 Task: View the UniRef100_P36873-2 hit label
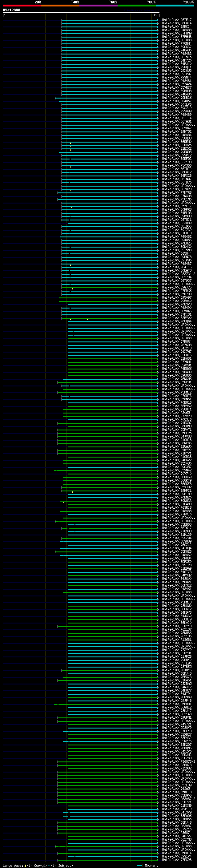coord(179,761)
